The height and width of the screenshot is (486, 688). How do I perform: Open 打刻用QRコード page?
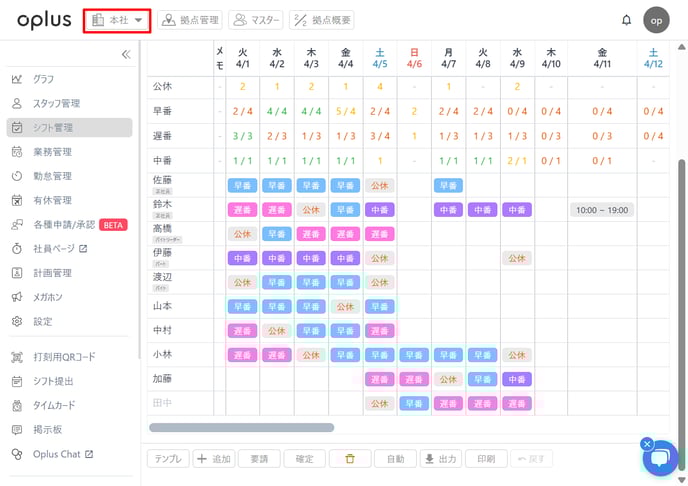point(64,357)
